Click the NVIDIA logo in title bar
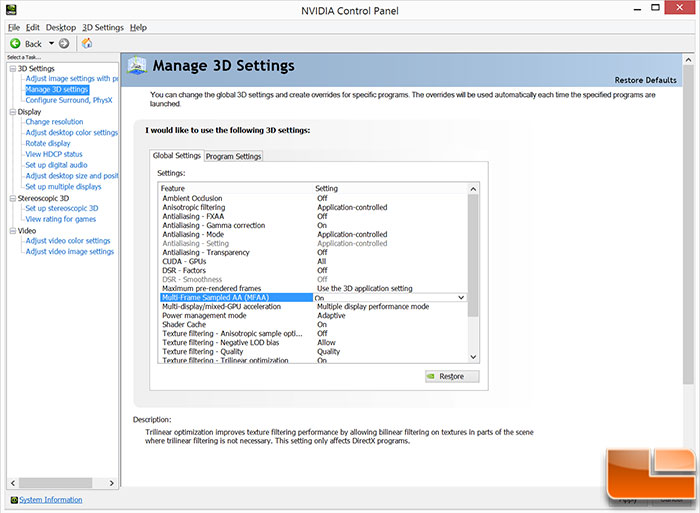This screenshot has height=513, width=700. click(x=11, y=9)
